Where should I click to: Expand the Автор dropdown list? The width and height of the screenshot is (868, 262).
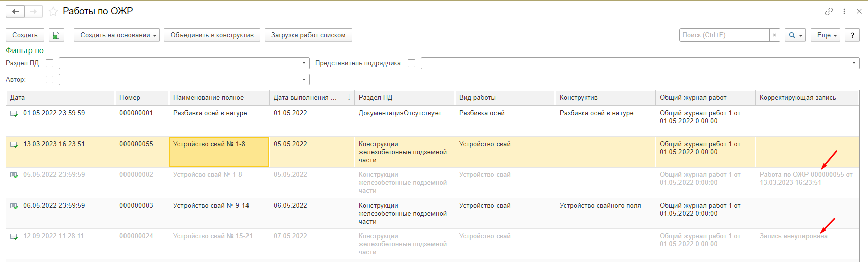304,80
